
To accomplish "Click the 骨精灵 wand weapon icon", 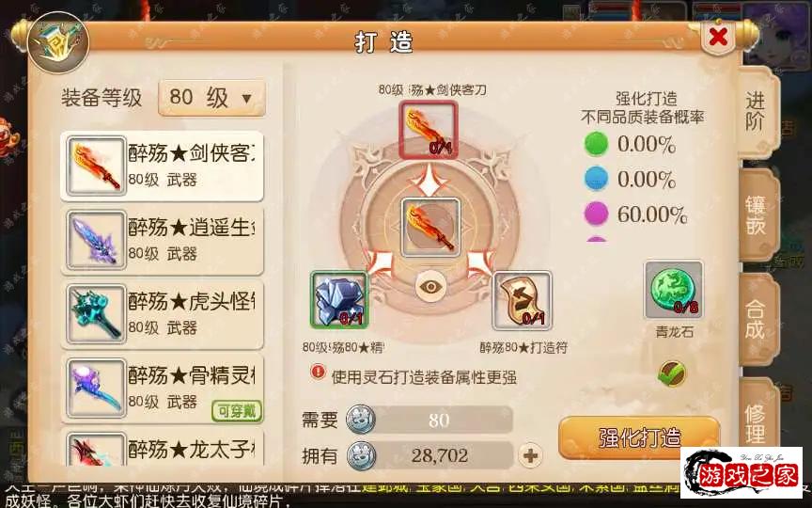I will coord(96,388).
